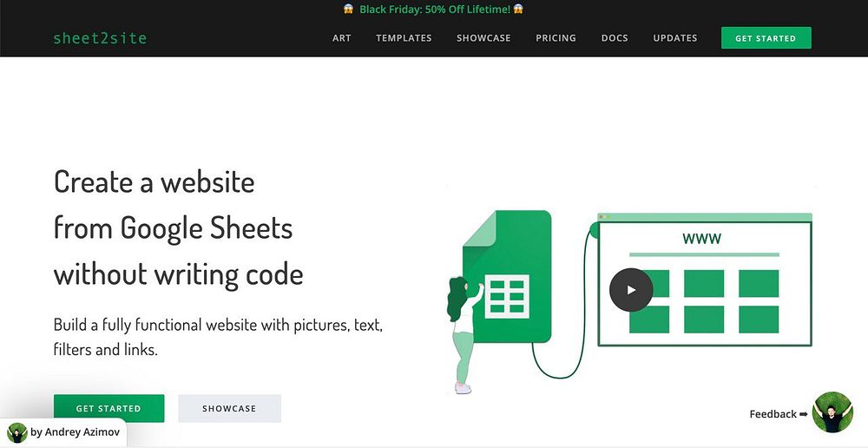Viewport: 868px width, 448px height.
Task: Open the Black Friday 50% Off banner
Action: [433, 9]
